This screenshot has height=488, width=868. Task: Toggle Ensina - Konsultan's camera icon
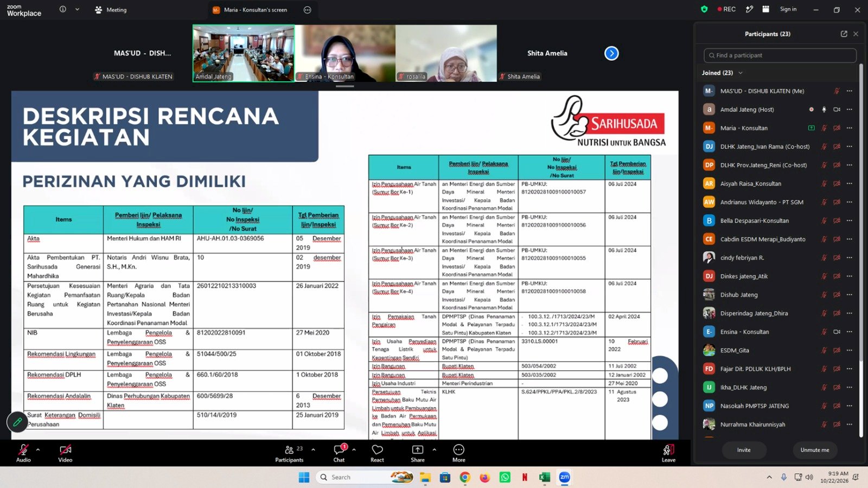[837, 332]
